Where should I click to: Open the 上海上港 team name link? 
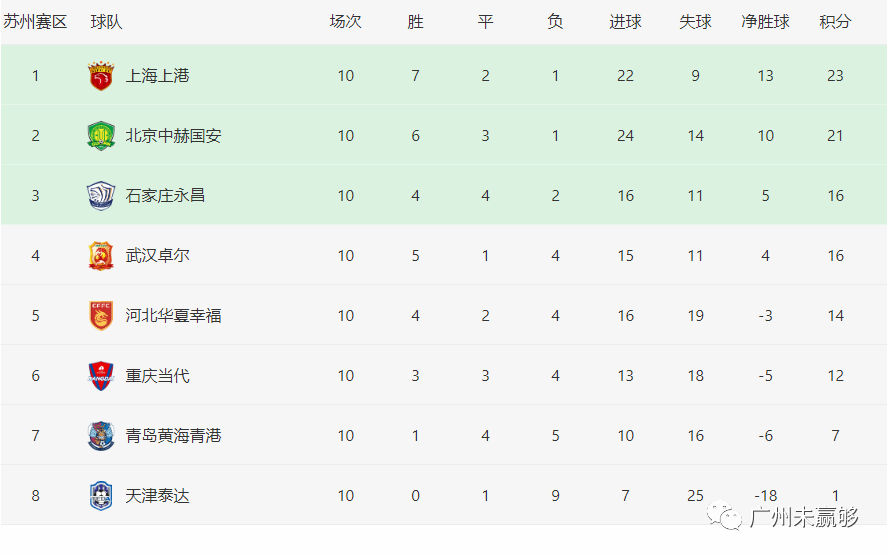click(157, 76)
